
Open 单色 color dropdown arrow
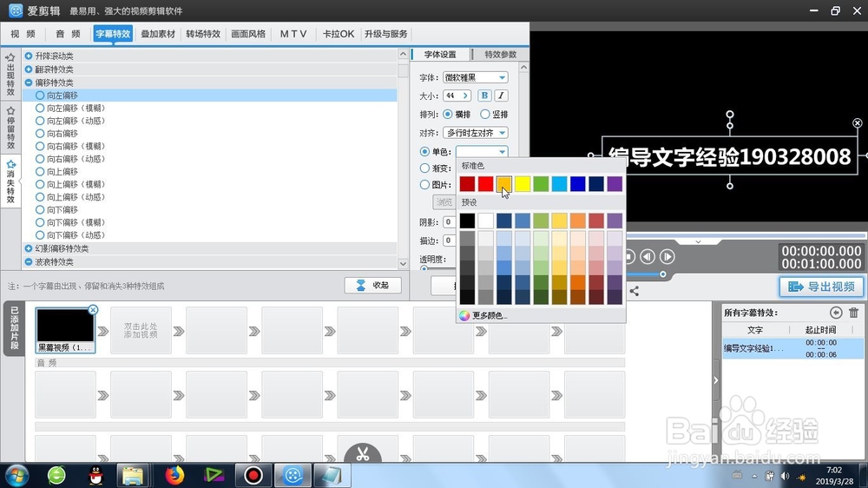click(502, 152)
